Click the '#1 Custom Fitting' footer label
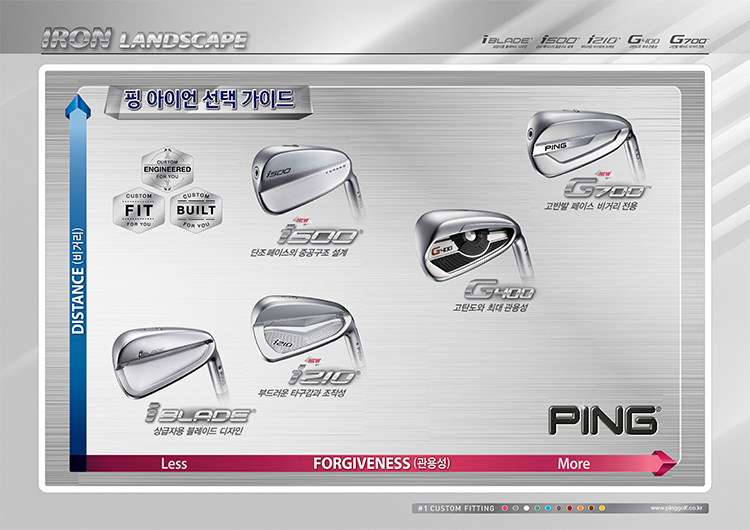 (456, 508)
